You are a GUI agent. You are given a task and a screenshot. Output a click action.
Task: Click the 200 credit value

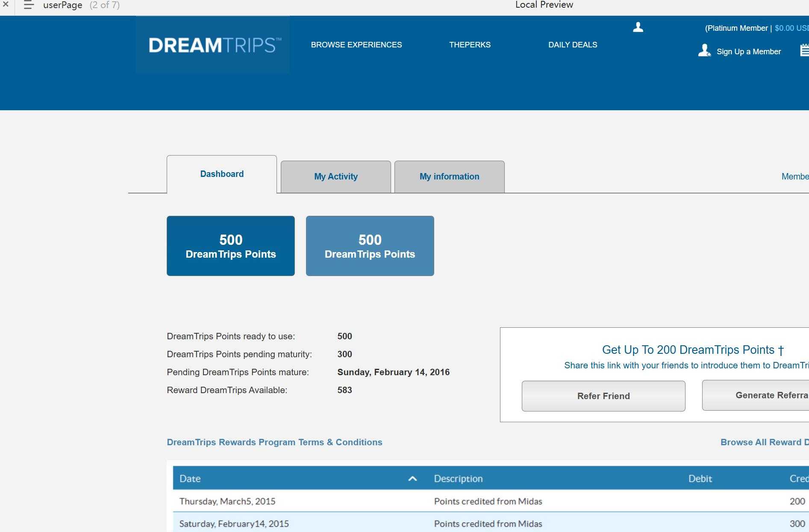pyautogui.click(x=797, y=501)
